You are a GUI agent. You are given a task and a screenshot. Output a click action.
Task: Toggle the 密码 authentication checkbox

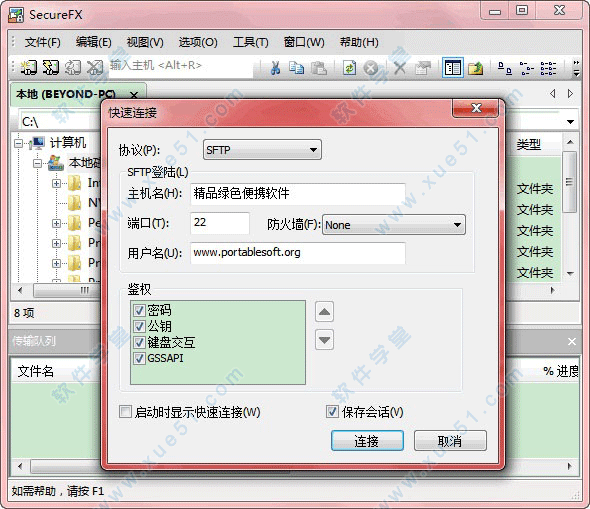140,310
